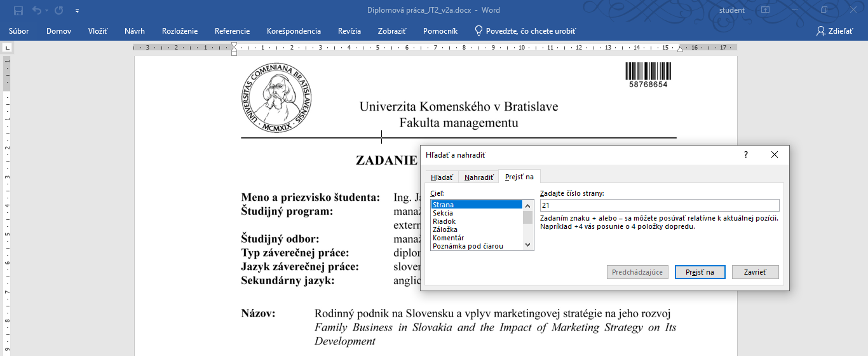Redo the last action

(x=59, y=10)
